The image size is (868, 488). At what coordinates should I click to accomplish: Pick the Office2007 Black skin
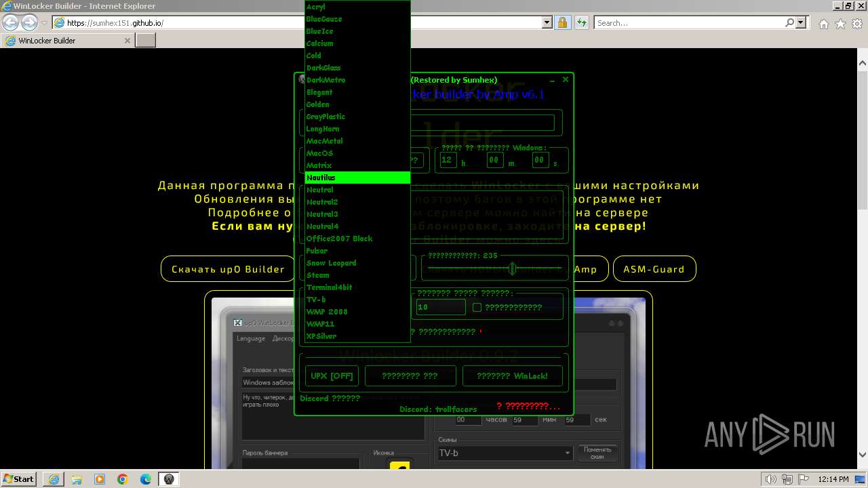(x=357, y=239)
